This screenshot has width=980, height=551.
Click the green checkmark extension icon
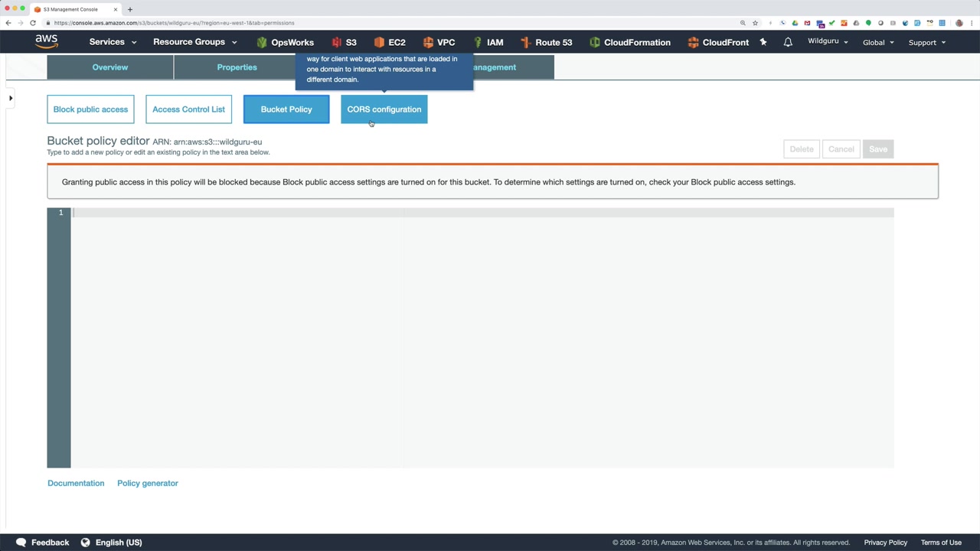[831, 23]
